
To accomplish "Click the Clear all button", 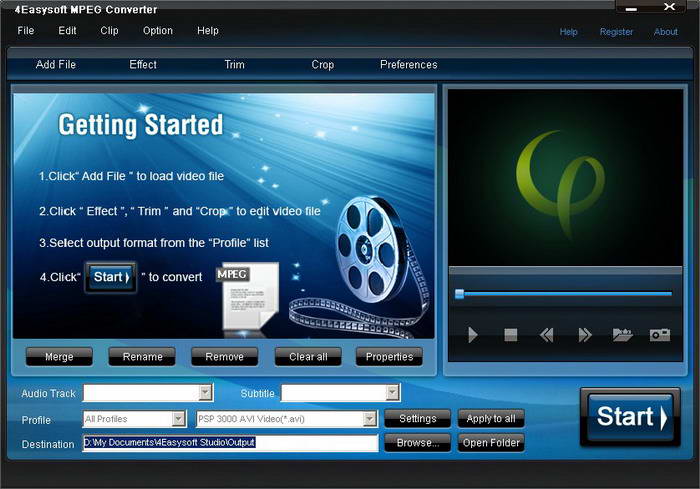I will coord(308,357).
